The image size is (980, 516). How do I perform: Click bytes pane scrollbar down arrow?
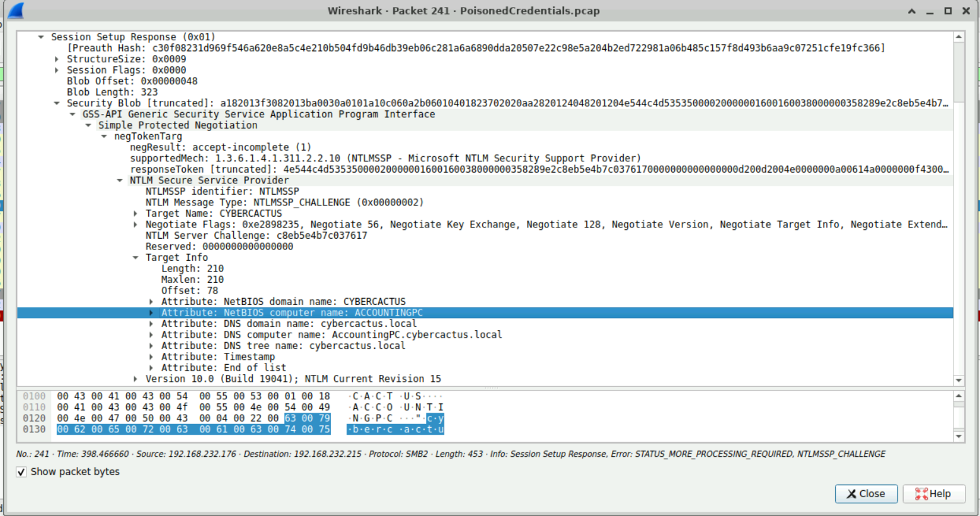[959, 436]
